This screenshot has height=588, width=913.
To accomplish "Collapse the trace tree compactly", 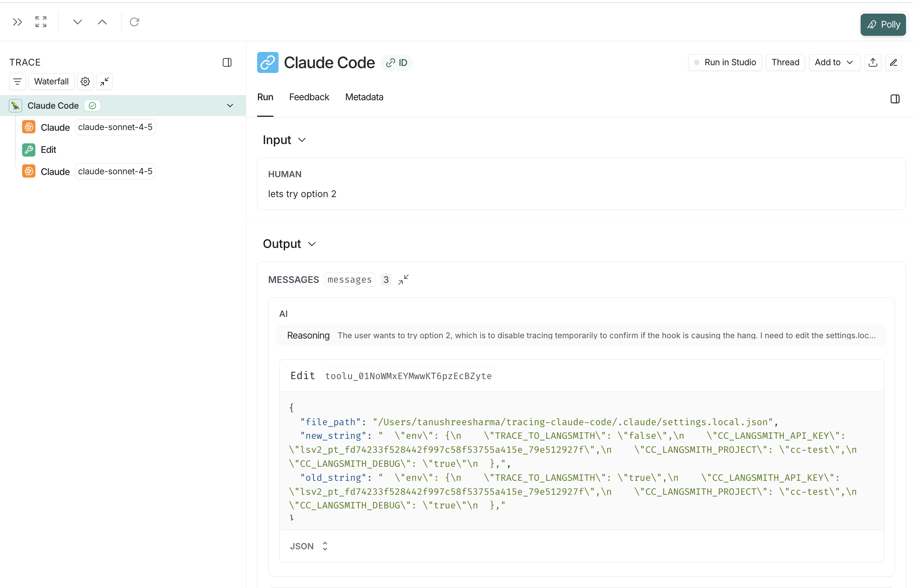I will (104, 81).
